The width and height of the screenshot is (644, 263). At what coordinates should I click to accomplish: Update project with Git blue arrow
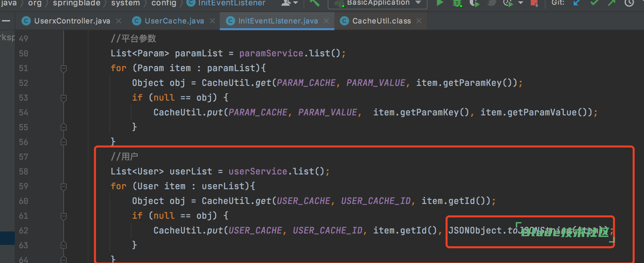tap(577, 3)
